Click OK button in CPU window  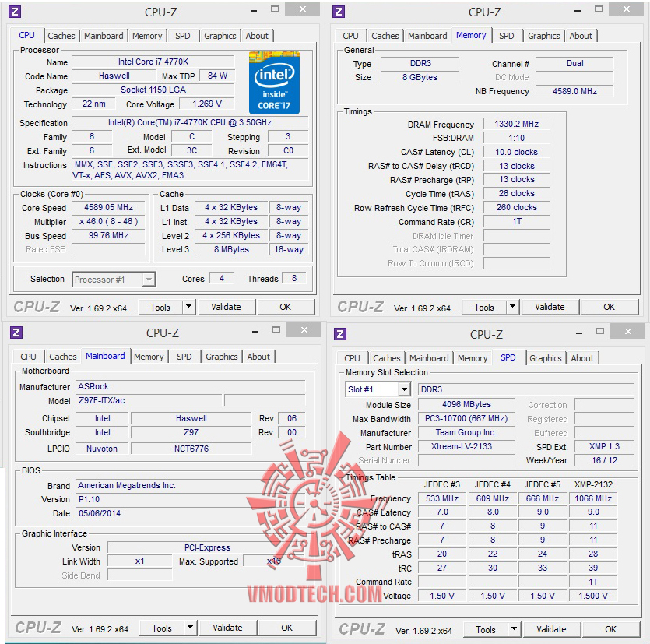[285, 307]
